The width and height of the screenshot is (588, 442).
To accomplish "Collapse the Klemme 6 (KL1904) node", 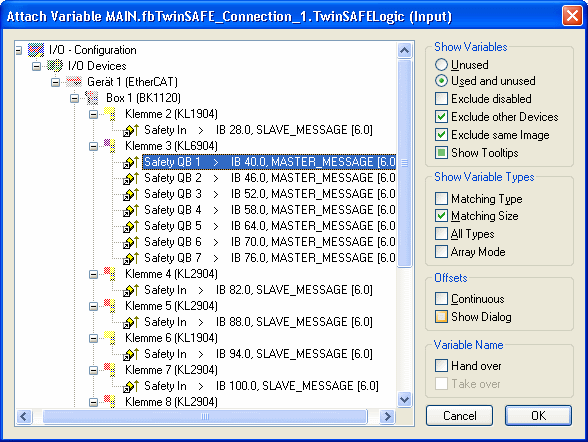I will coord(93,338).
